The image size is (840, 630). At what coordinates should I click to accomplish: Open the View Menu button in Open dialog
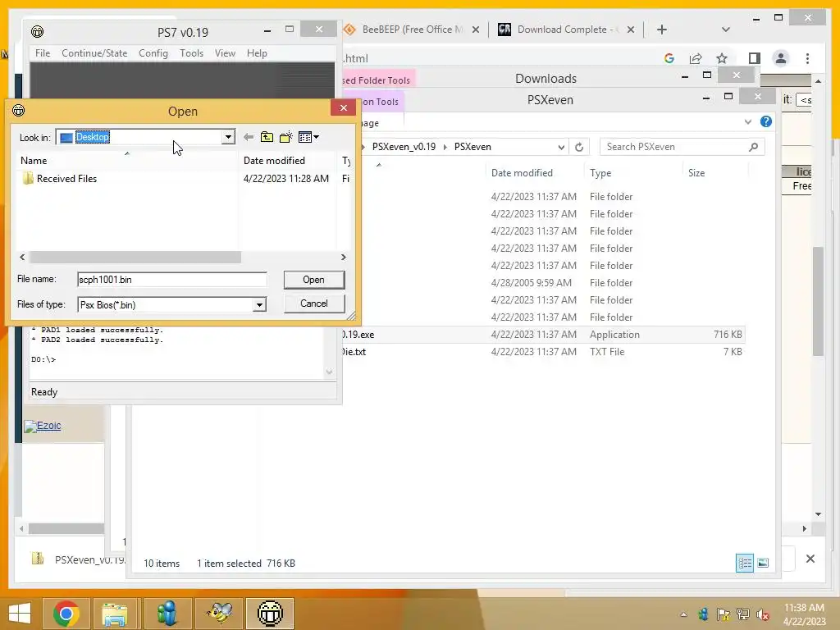point(308,137)
